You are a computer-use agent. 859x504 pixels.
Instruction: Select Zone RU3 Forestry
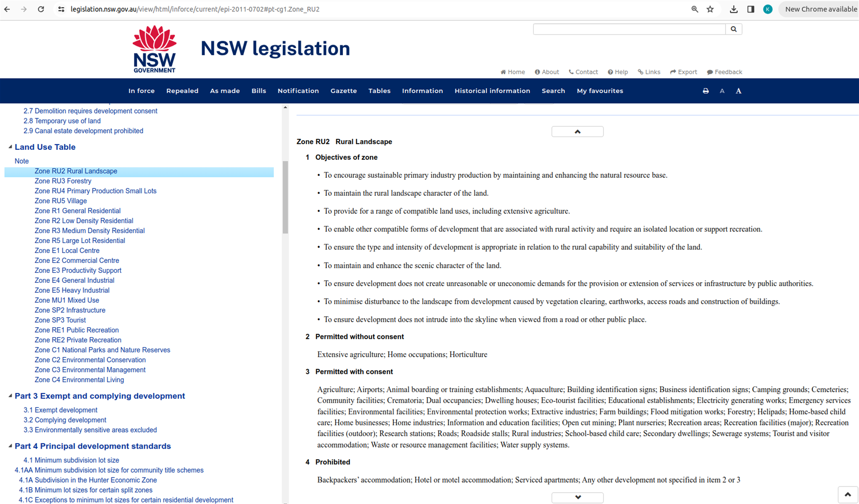coord(63,181)
